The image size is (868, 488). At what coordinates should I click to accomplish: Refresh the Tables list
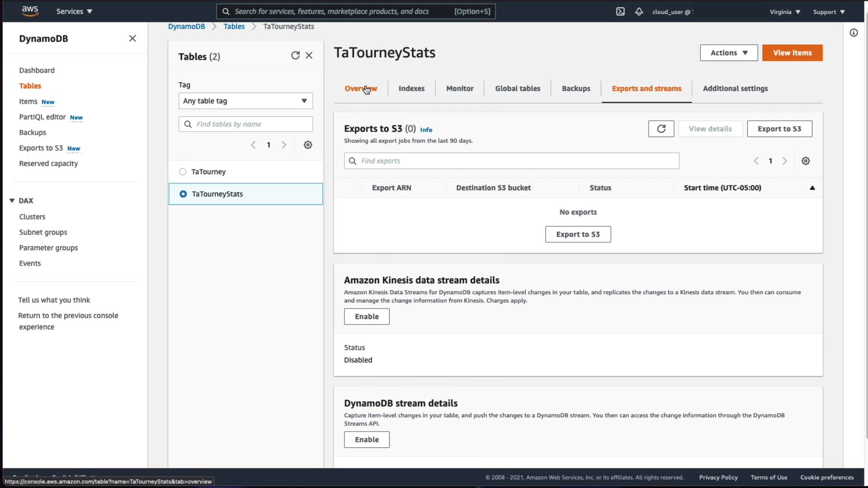[x=295, y=56]
